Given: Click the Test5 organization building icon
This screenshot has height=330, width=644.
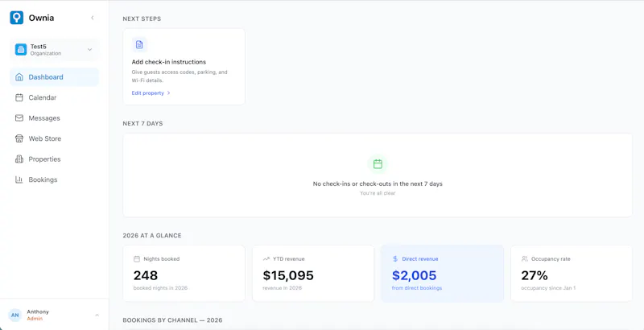Looking at the screenshot, I should click(21, 50).
